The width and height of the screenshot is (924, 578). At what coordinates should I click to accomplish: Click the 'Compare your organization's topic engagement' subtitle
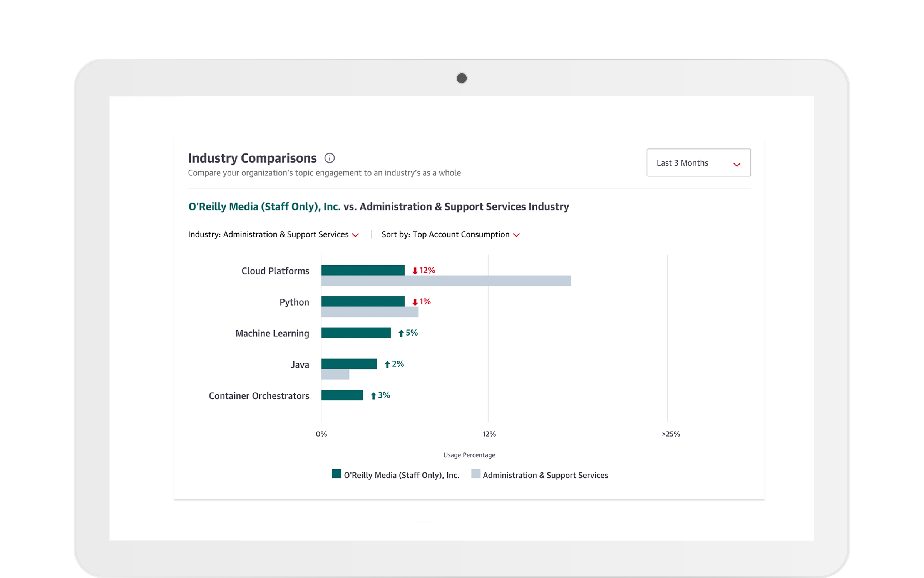324,173
